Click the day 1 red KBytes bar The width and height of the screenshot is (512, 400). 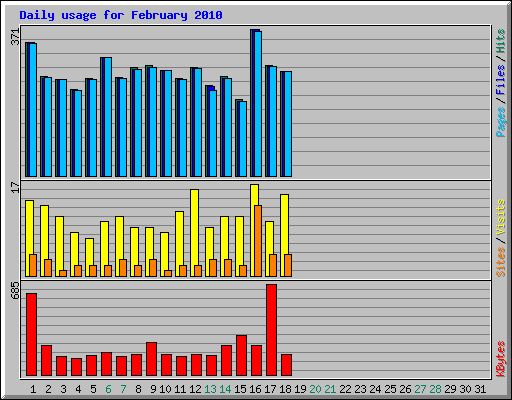(31, 335)
